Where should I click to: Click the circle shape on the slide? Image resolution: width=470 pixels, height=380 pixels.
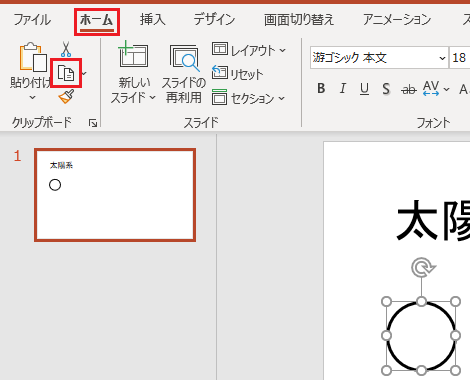(x=421, y=336)
